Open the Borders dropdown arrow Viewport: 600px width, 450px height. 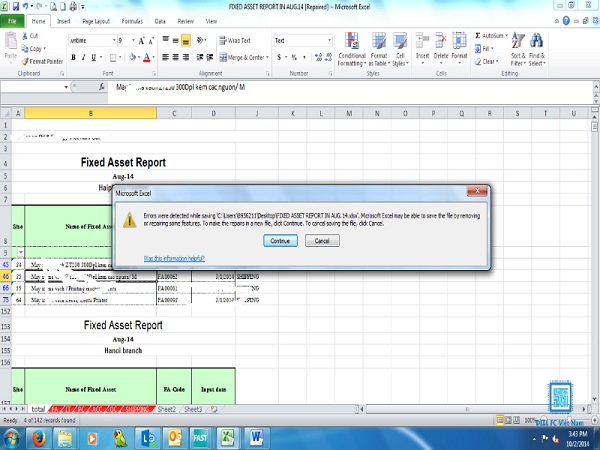pos(120,57)
